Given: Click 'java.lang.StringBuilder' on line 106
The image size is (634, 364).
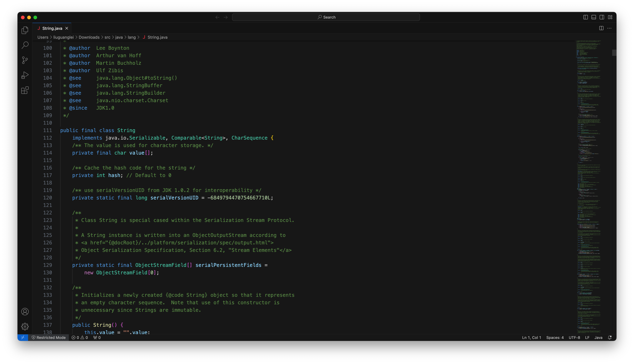Looking at the screenshot, I should pyautogui.click(x=131, y=93).
